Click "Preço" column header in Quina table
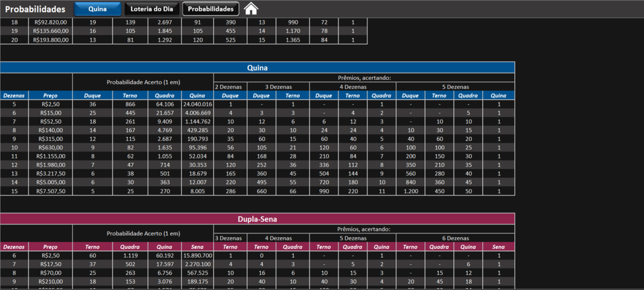The height and width of the screenshot is (290, 644). point(50,95)
